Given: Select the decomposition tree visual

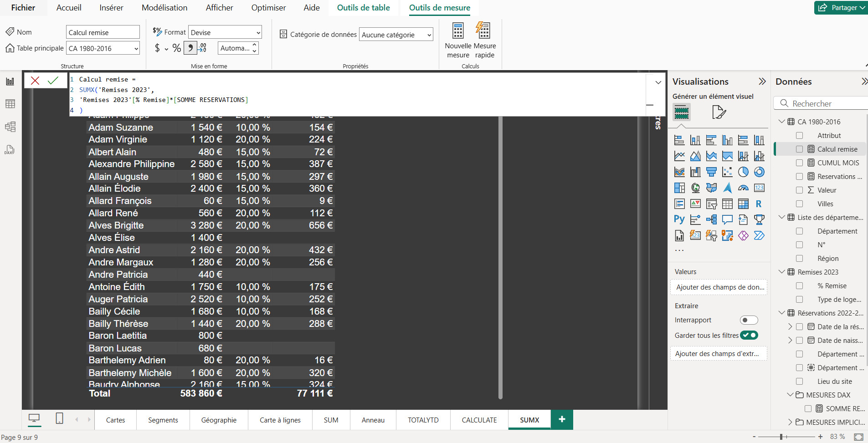Looking at the screenshot, I should 711,219.
